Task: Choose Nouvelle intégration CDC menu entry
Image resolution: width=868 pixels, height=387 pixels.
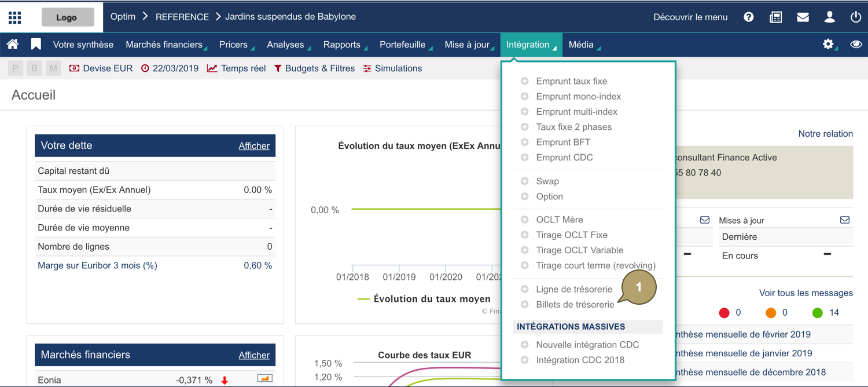Action: [587, 345]
